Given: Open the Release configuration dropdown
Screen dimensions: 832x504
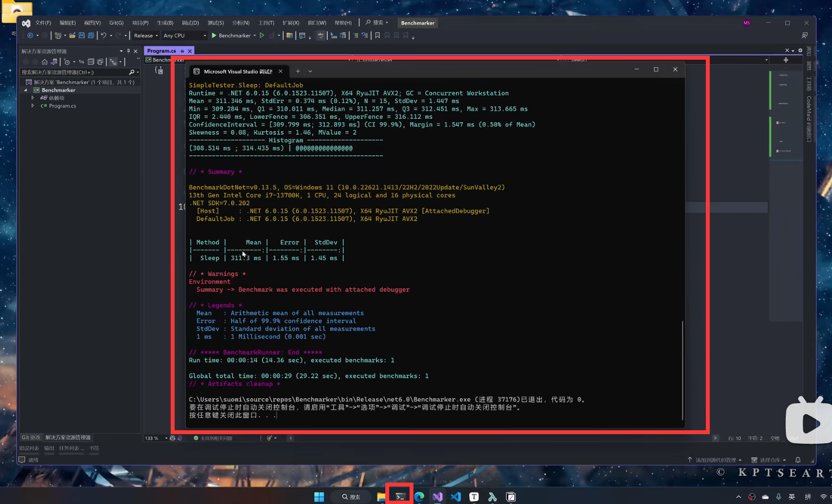Looking at the screenshot, I should coord(145,35).
